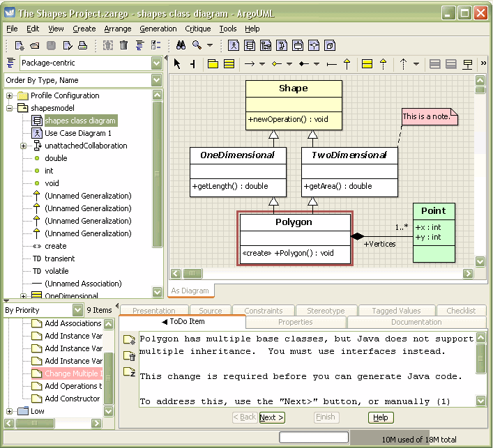
Task: Open the By Priority dropdown
Action: pyautogui.click(x=77, y=310)
